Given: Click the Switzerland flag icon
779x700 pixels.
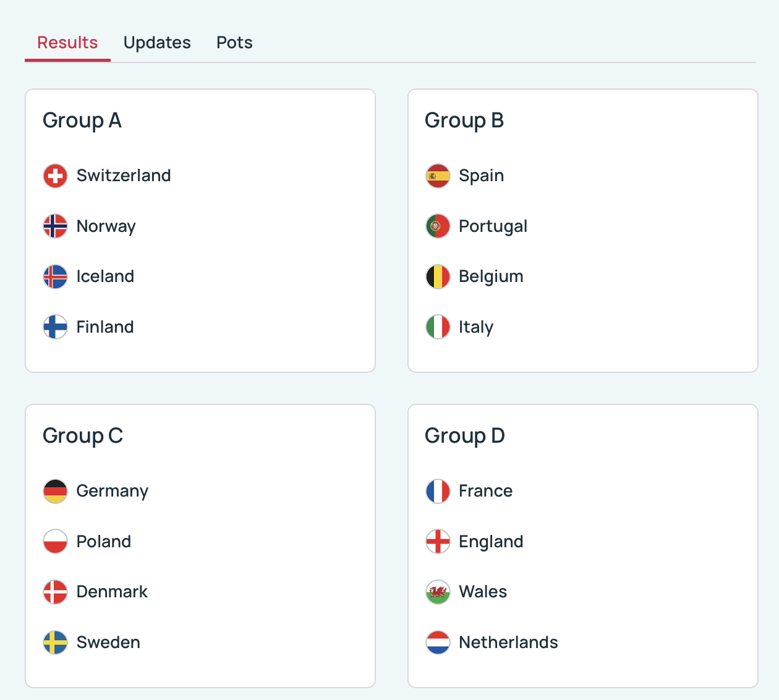Looking at the screenshot, I should 55,176.
